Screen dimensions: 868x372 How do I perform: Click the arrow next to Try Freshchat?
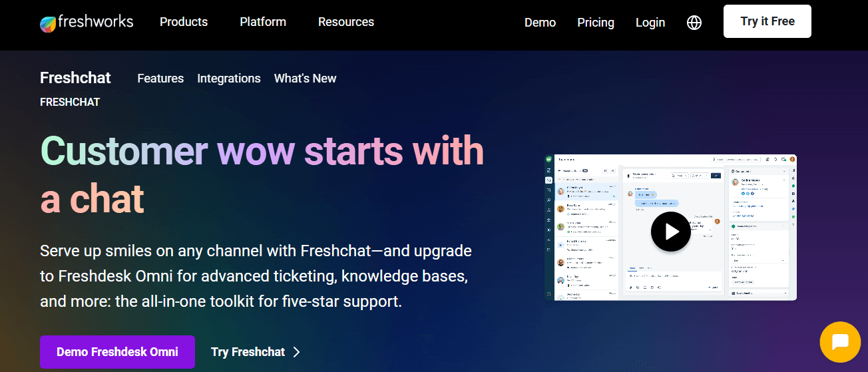tap(297, 352)
